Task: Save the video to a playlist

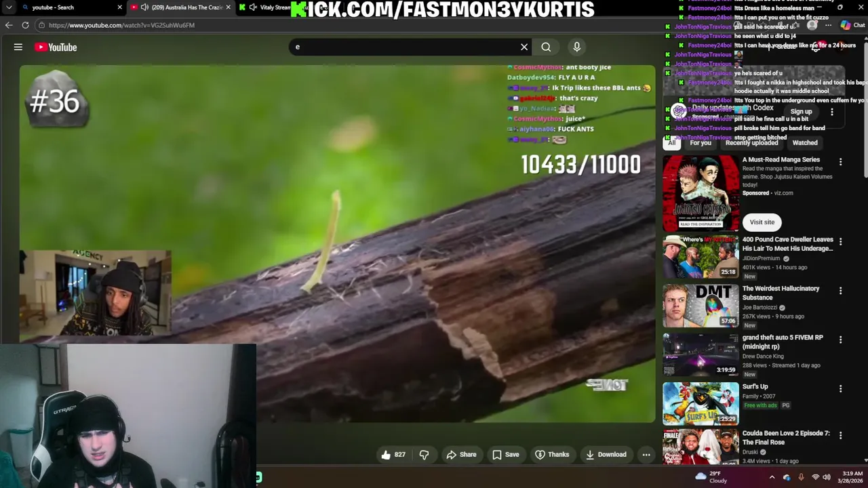Action: (505, 455)
